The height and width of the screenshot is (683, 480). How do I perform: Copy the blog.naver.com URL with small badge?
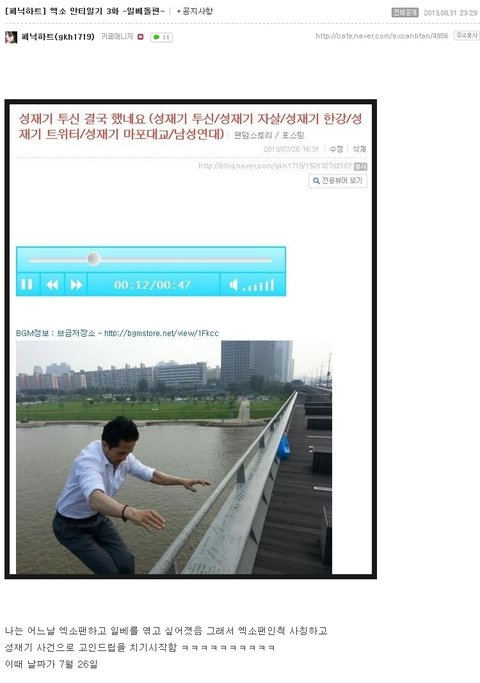click(359, 166)
